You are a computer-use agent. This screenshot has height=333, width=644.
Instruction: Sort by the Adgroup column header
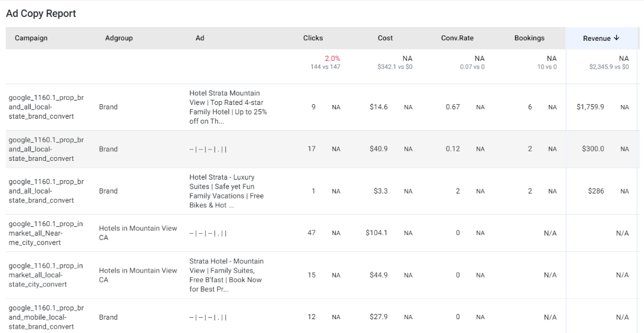click(119, 38)
